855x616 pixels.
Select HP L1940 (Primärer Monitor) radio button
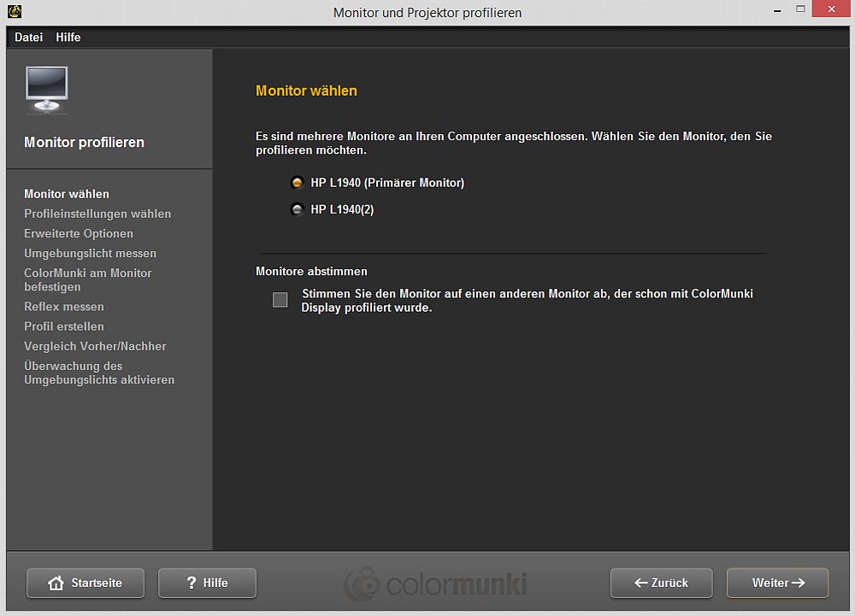[298, 183]
